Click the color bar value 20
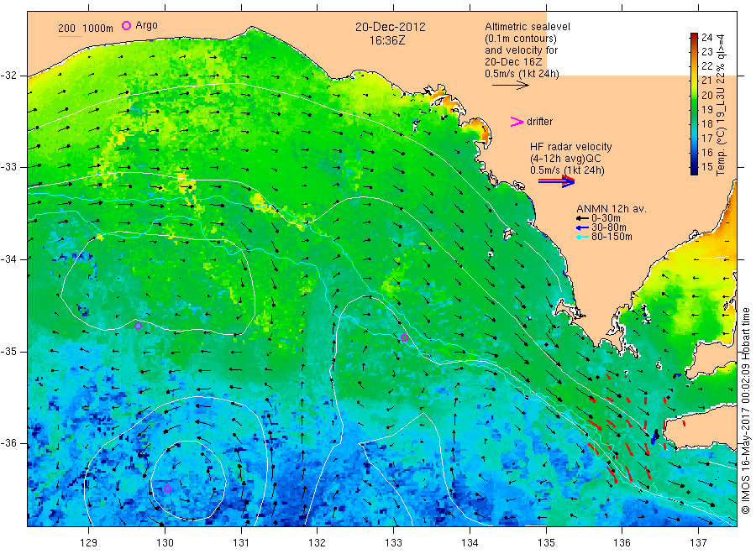The image size is (756, 554). [706, 96]
